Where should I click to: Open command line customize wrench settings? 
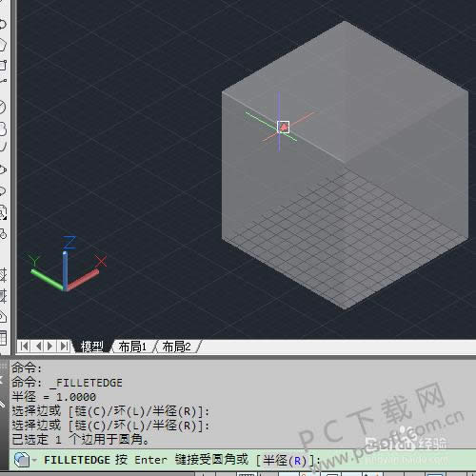pos(2,404)
